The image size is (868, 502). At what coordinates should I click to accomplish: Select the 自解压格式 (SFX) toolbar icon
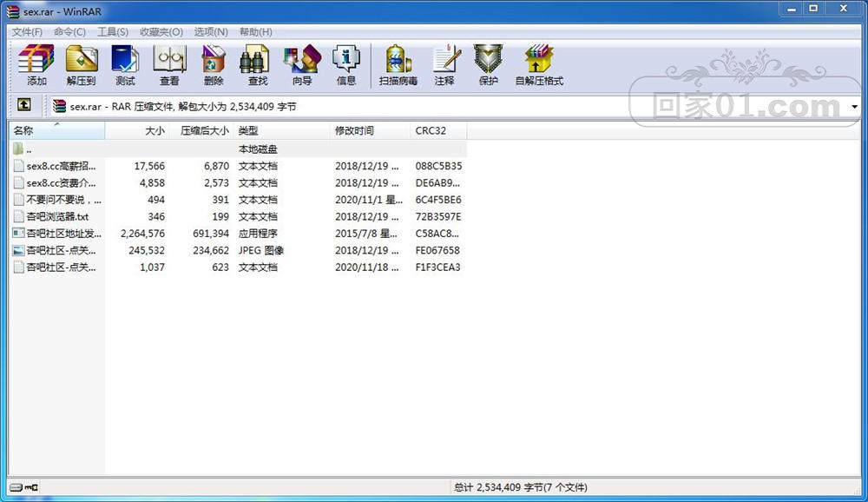539,59
